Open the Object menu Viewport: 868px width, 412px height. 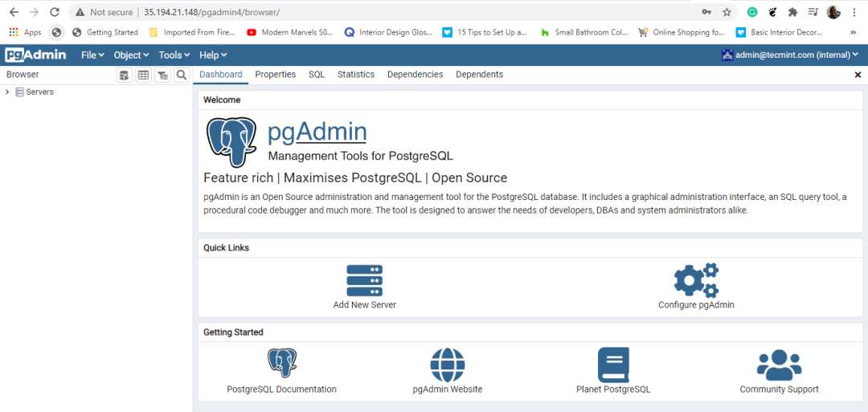(x=131, y=55)
